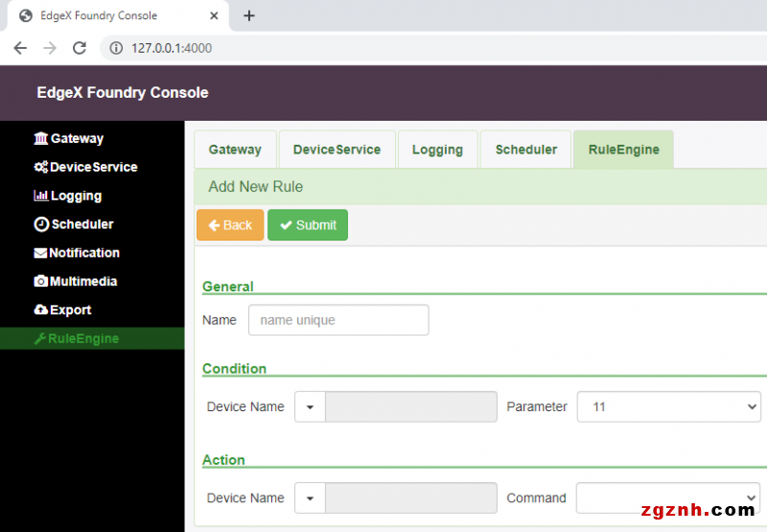Screen dimensions: 767x532
Task: Click the site information icon in address bar
Action: click(116, 48)
